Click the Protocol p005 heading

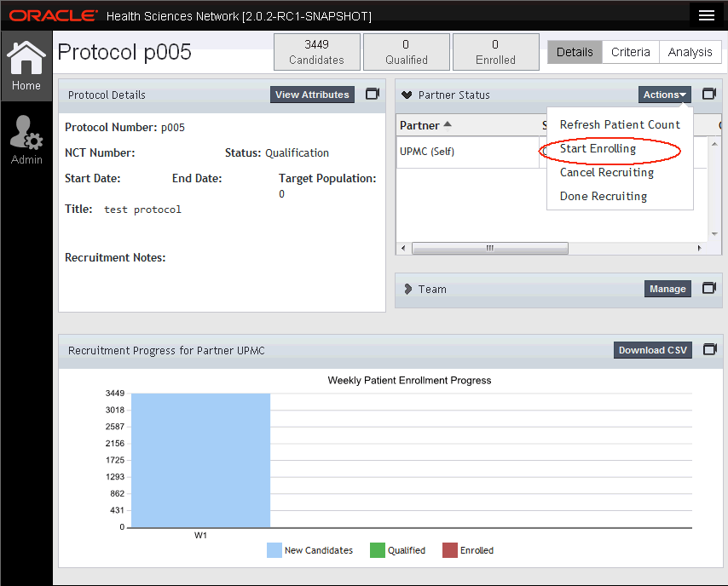pos(124,51)
